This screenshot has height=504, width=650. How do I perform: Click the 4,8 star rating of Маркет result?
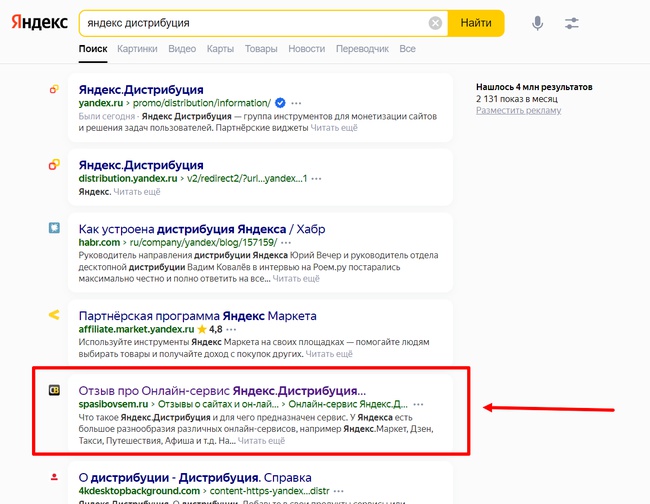[x=210, y=330]
